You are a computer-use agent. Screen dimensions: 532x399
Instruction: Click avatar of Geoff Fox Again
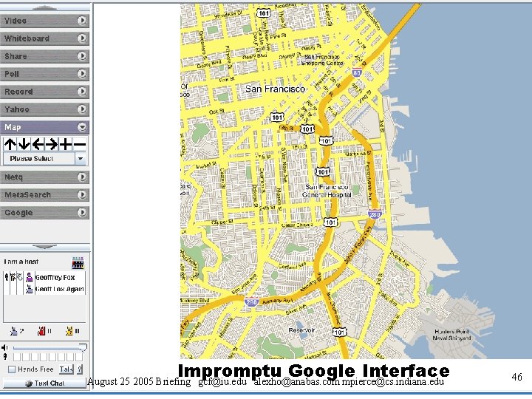[x=29, y=289]
